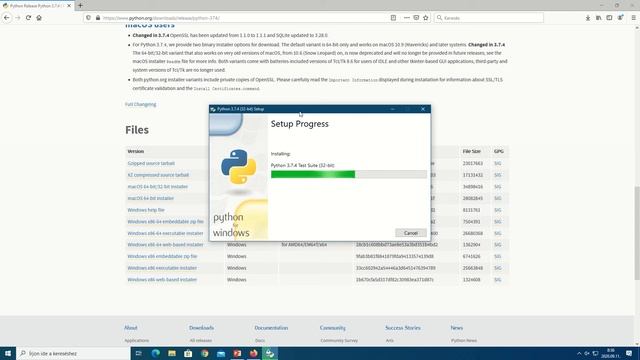Launch Google Chrome from the taskbar
640x360 pixels.
click(204, 353)
